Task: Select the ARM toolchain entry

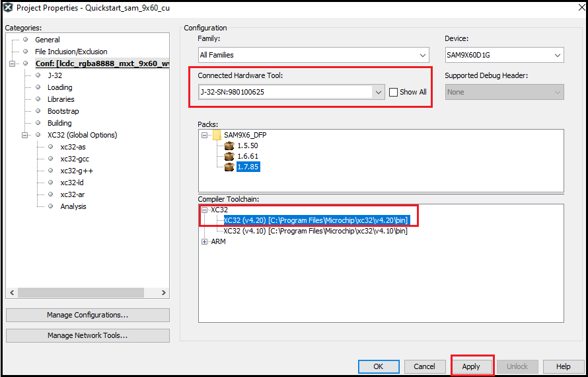Action: pos(218,242)
